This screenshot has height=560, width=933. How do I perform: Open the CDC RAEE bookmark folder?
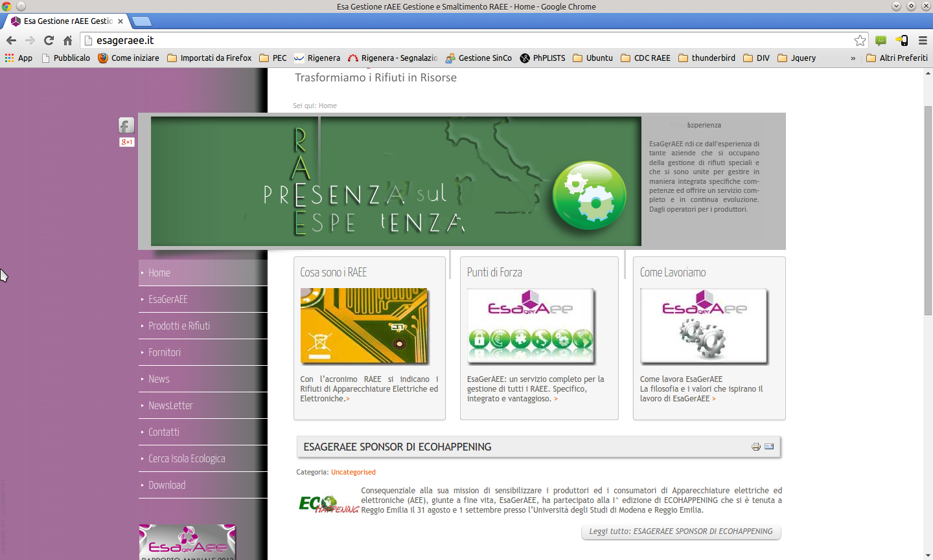pos(645,58)
